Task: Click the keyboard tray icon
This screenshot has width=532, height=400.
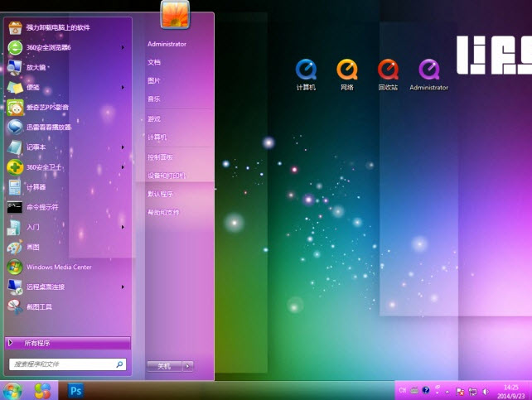Action: point(414,391)
